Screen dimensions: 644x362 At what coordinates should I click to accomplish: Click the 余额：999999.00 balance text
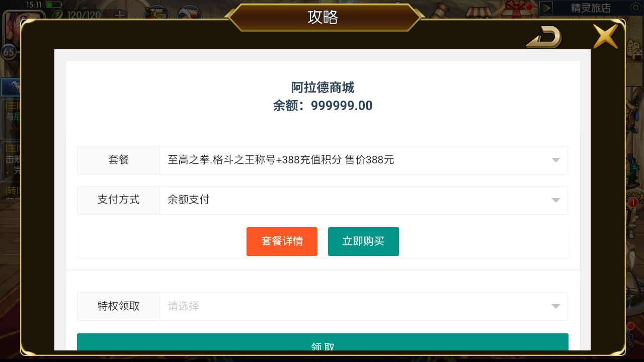click(323, 106)
